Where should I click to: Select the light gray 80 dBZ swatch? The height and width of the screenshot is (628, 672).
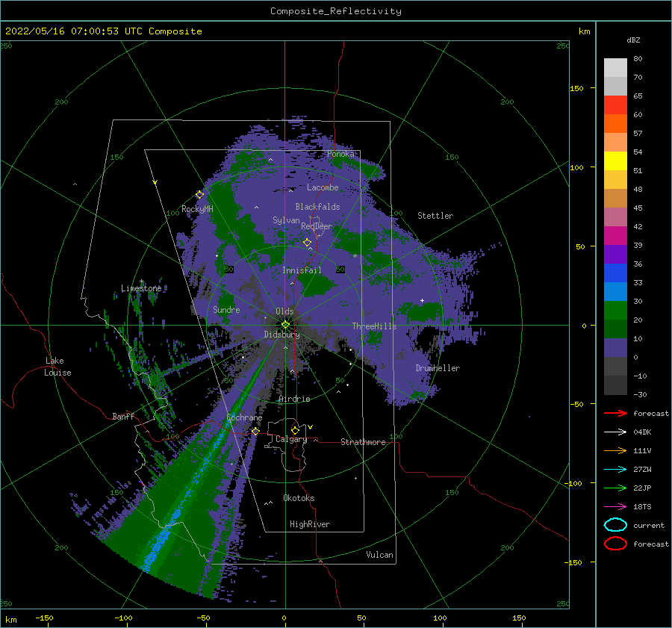tap(615, 68)
